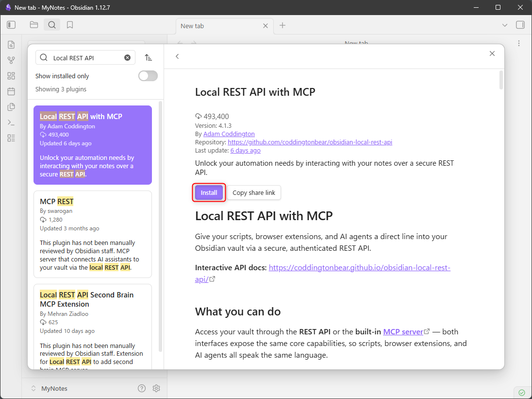Toggle the right sidebar icon
Viewport: 532px width, 399px height.
pyautogui.click(x=520, y=25)
